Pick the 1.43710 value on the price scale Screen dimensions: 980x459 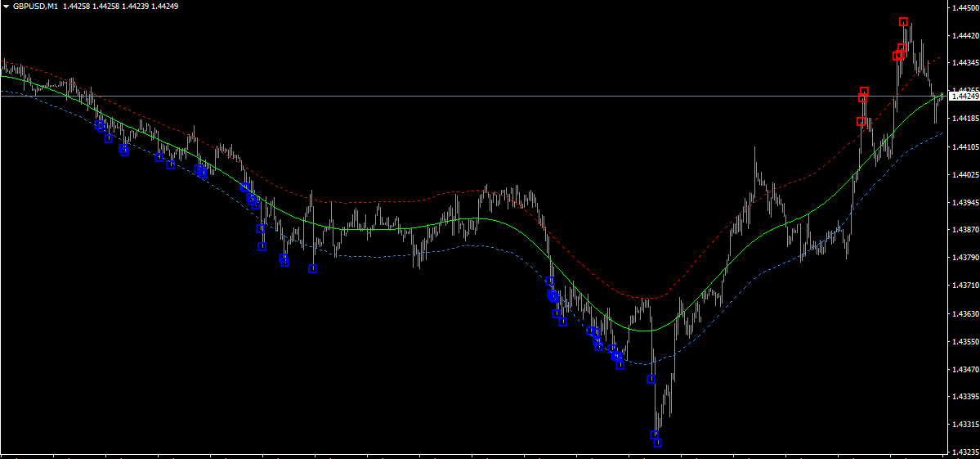point(964,286)
